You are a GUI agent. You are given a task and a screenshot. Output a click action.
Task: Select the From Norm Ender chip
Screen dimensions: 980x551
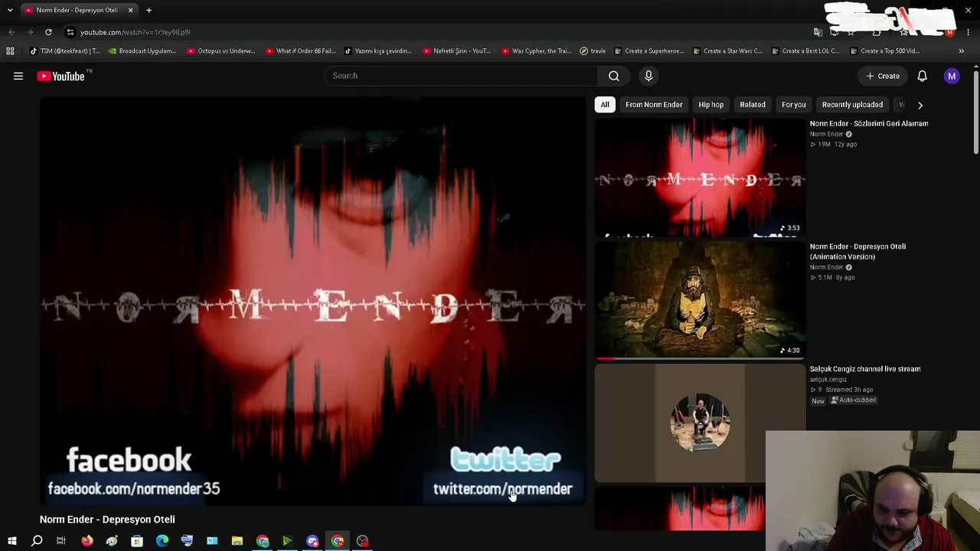[654, 105]
